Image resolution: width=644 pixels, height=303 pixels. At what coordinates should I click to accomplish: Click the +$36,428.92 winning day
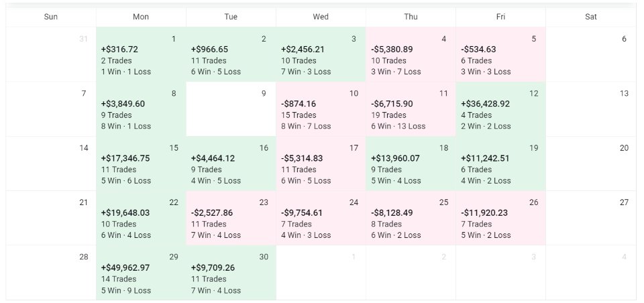click(x=500, y=109)
